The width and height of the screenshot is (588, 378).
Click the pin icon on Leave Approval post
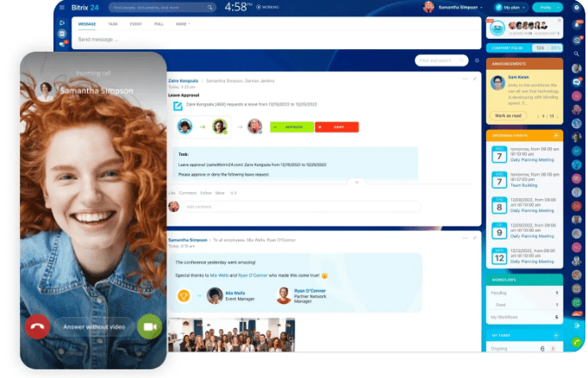[475, 78]
